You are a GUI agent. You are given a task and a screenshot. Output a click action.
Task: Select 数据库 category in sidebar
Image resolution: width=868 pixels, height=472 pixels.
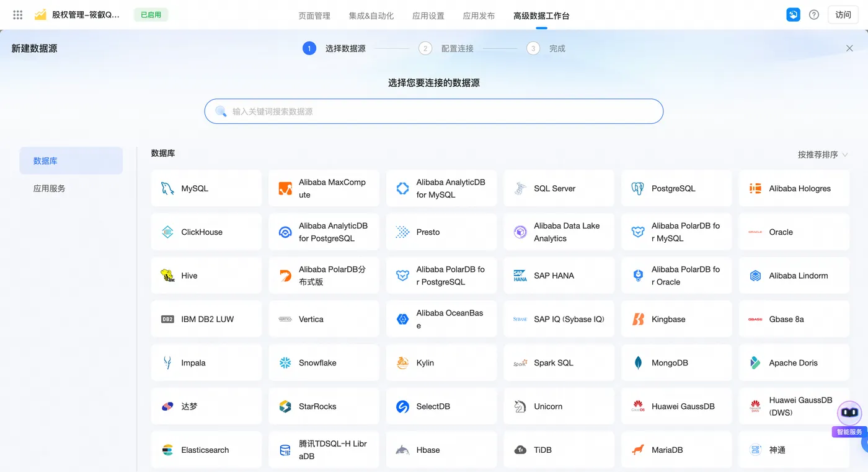71,160
